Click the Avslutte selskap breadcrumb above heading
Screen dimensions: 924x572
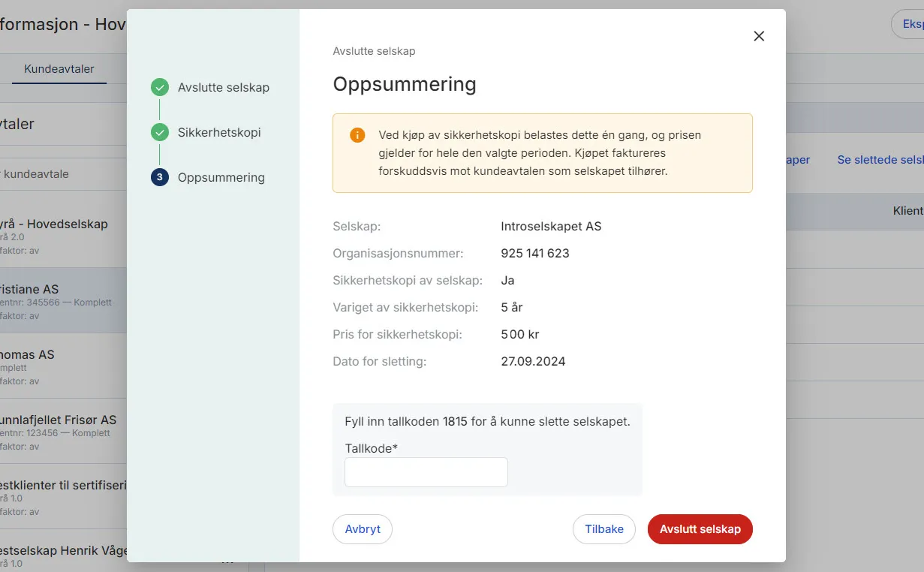(374, 51)
